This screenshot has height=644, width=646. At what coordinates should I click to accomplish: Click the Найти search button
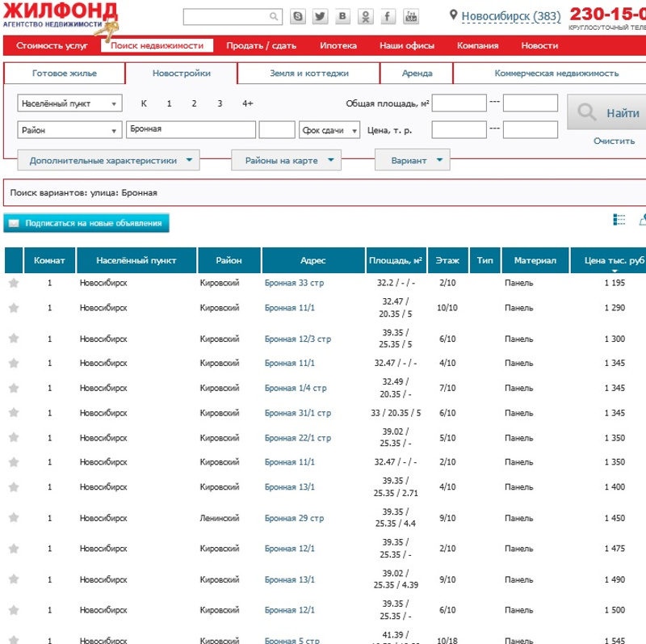[x=606, y=113]
